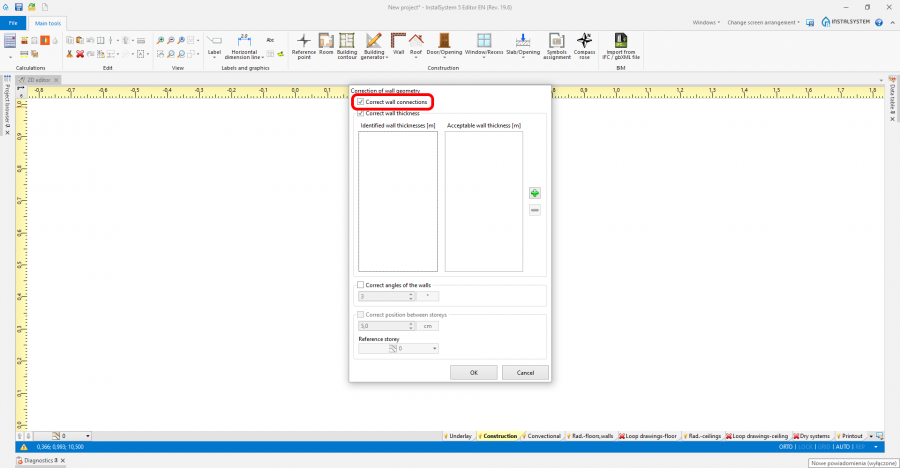Import from IFC / gbXML file

click(622, 43)
